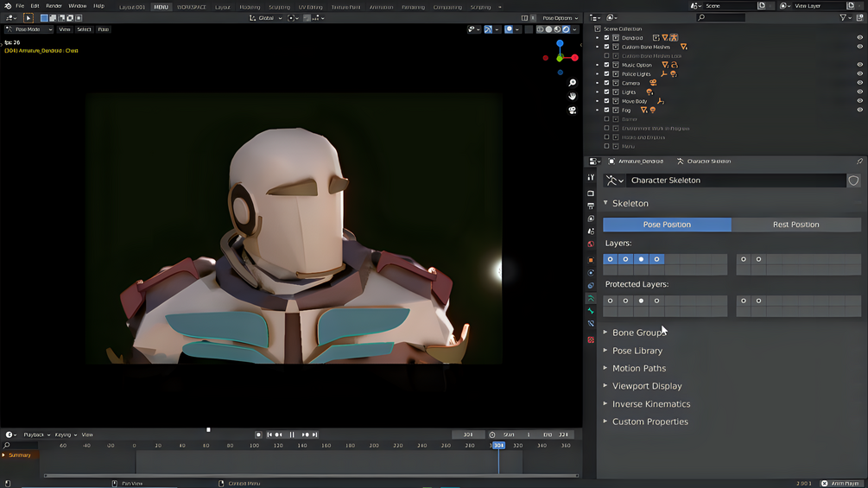Hide the Camera collection via eye icon
This screenshot has width=868, height=488.
[x=859, y=83]
